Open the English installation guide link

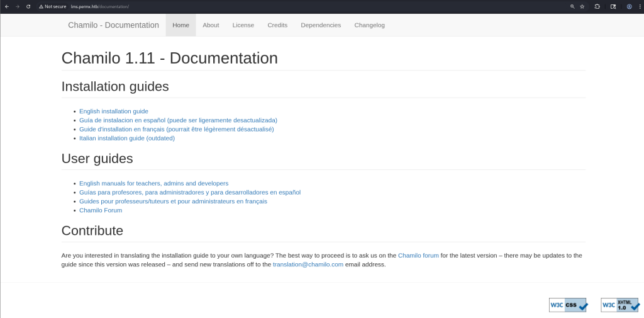113,111
